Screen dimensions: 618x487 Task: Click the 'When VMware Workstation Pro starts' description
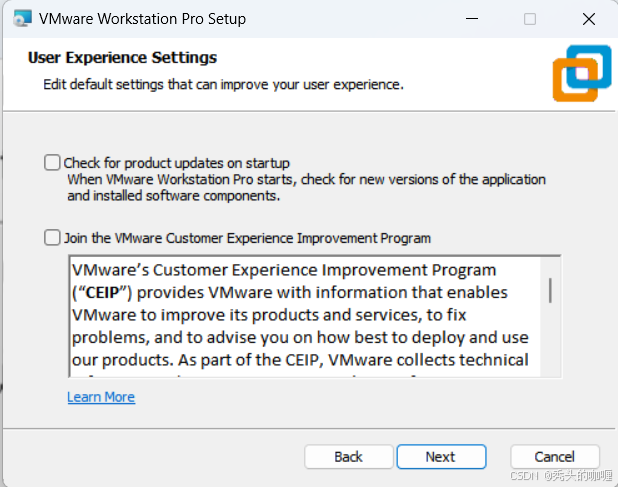(306, 188)
